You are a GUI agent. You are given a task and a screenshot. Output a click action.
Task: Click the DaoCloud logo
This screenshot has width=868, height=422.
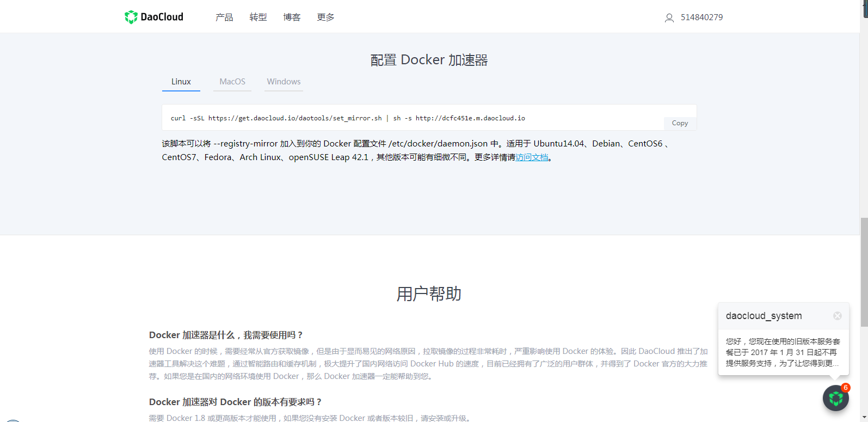154,17
